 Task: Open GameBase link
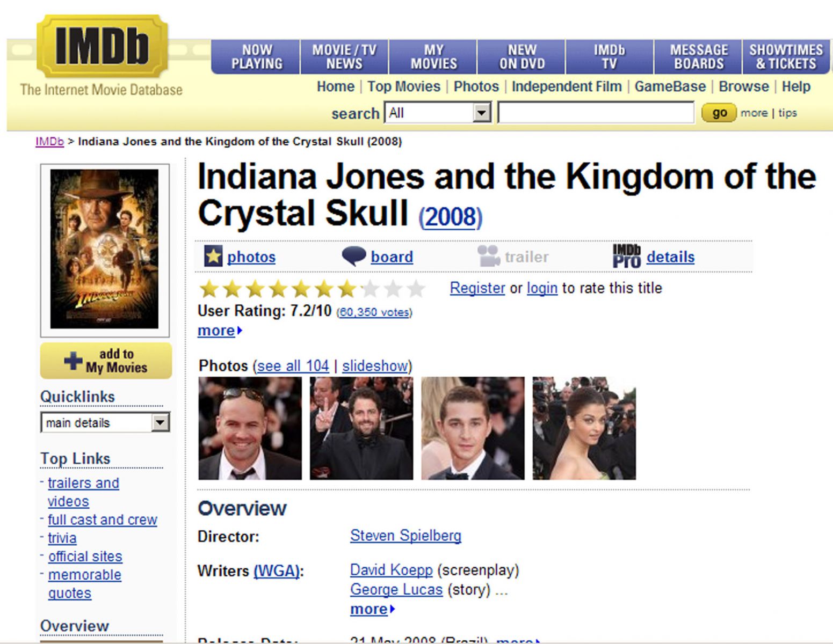[x=670, y=86]
